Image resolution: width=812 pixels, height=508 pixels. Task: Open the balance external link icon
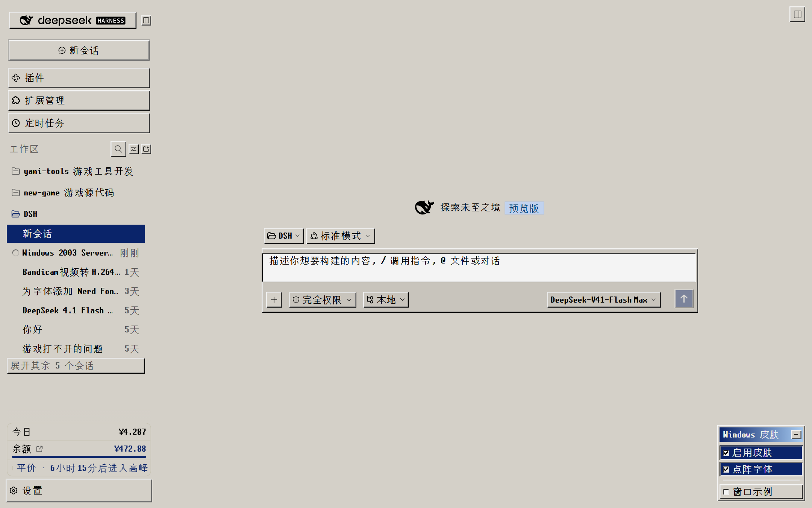tap(39, 449)
